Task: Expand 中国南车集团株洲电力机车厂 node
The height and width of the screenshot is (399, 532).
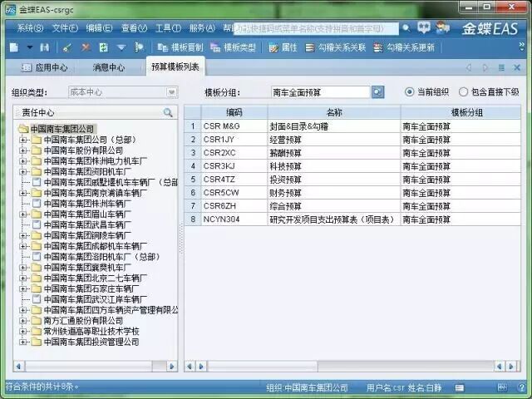Action: pyautogui.click(x=23, y=161)
